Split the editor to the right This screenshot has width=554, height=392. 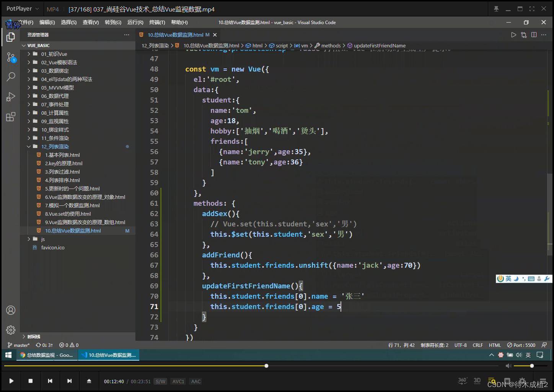coord(534,35)
